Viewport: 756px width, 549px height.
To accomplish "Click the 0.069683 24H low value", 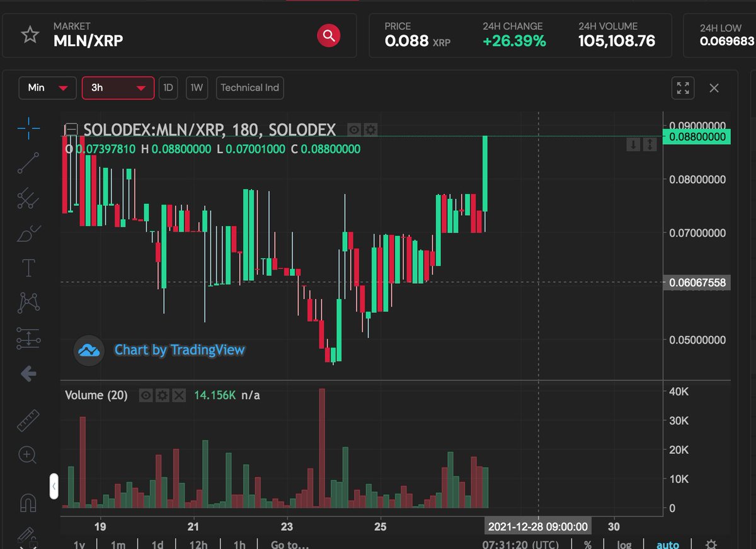I will pos(727,42).
